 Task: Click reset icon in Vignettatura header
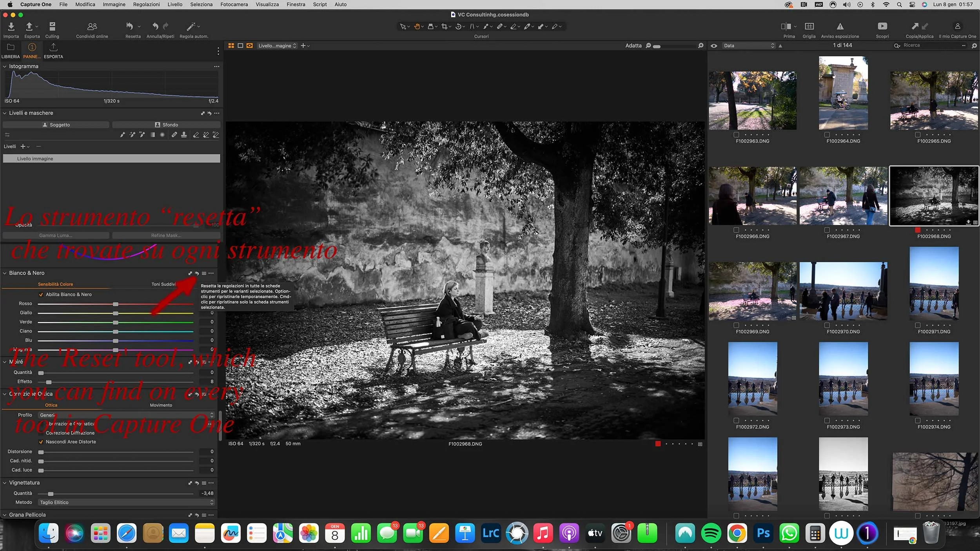coord(197,483)
